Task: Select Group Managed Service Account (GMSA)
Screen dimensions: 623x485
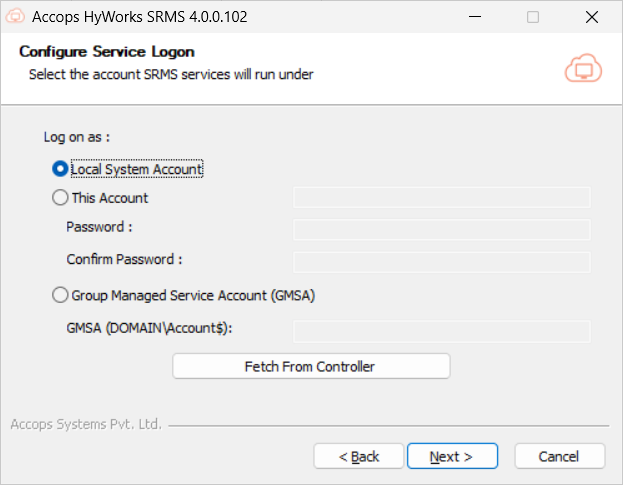Action: pos(60,296)
